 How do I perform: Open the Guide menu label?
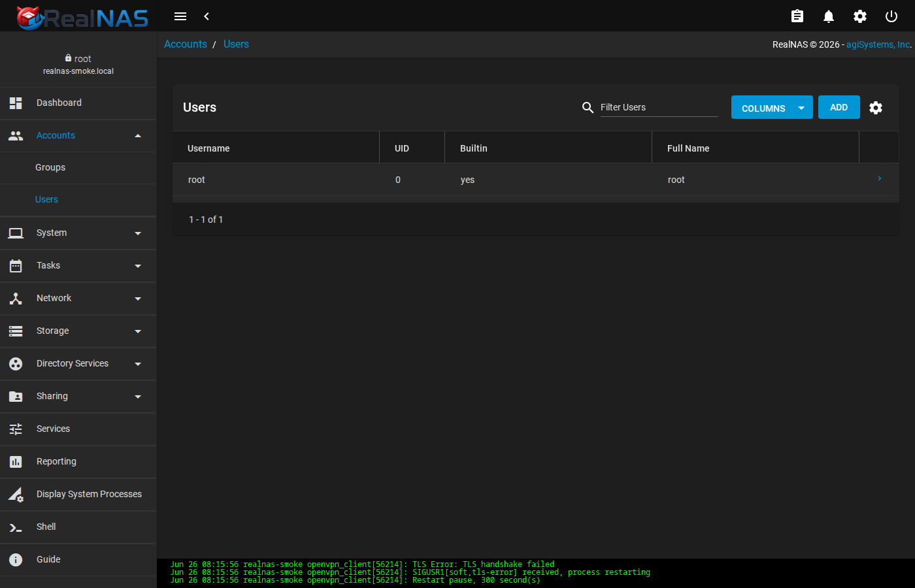click(48, 559)
